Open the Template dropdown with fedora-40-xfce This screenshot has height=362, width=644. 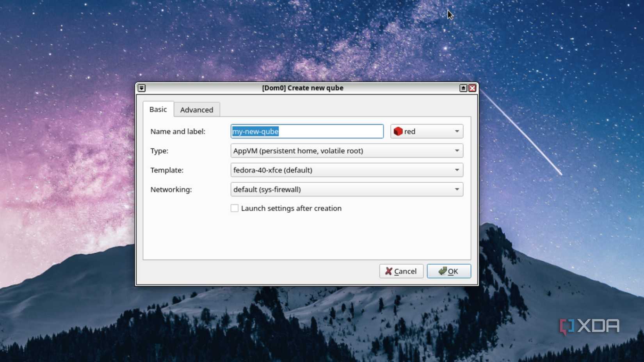point(347,170)
